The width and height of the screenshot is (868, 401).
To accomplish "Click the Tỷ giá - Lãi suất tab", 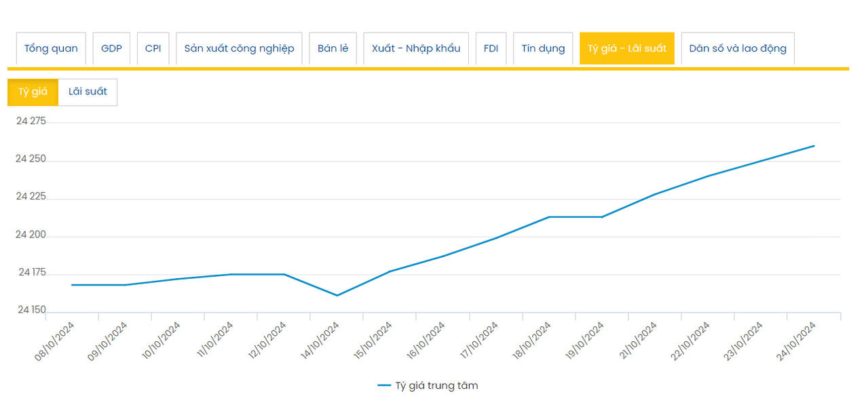I will tap(626, 48).
